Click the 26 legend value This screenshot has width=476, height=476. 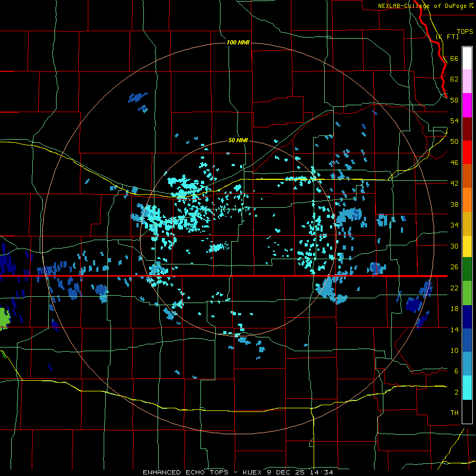pos(454,267)
